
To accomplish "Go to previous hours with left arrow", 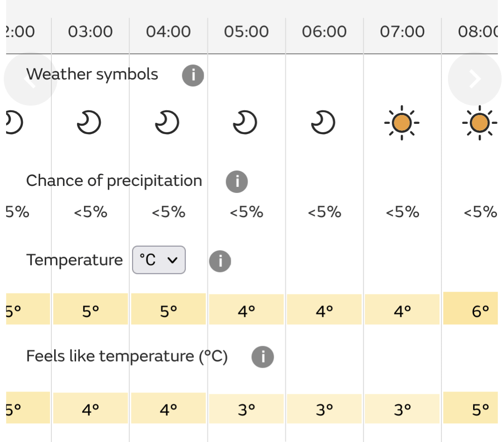I will pos(30,79).
